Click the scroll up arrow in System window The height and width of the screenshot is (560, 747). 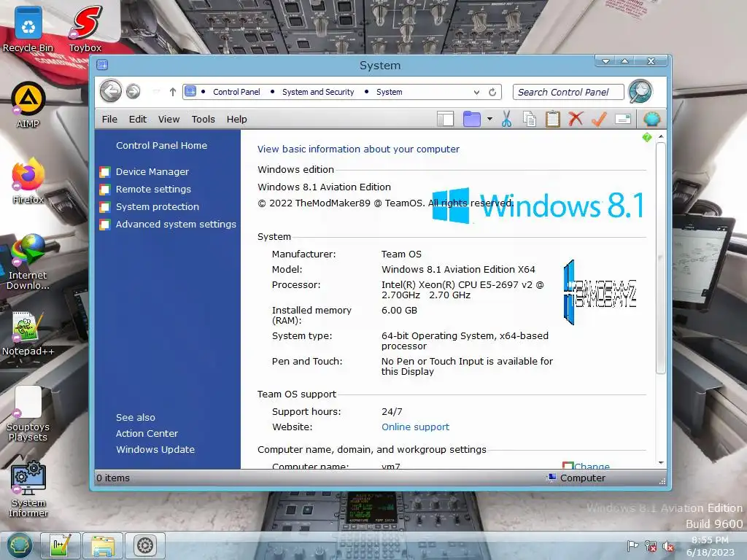[661, 136]
